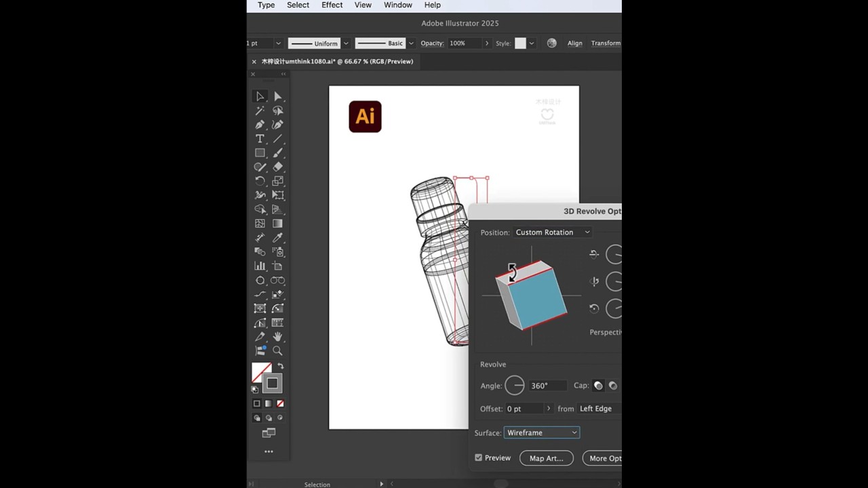
Task: Open Position Custom Rotation dropdown
Action: (553, 232)
